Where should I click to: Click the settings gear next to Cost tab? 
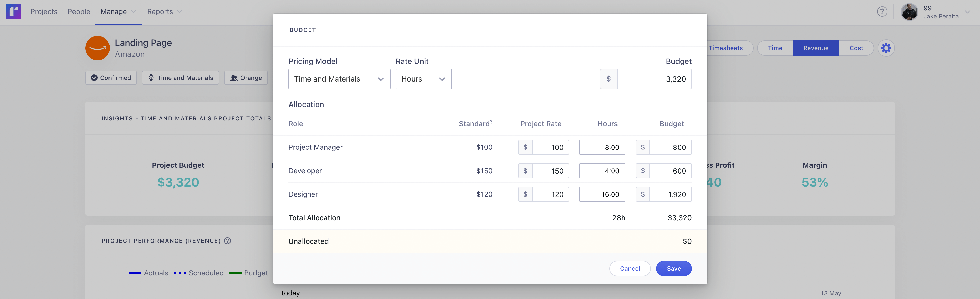(886, 48)
